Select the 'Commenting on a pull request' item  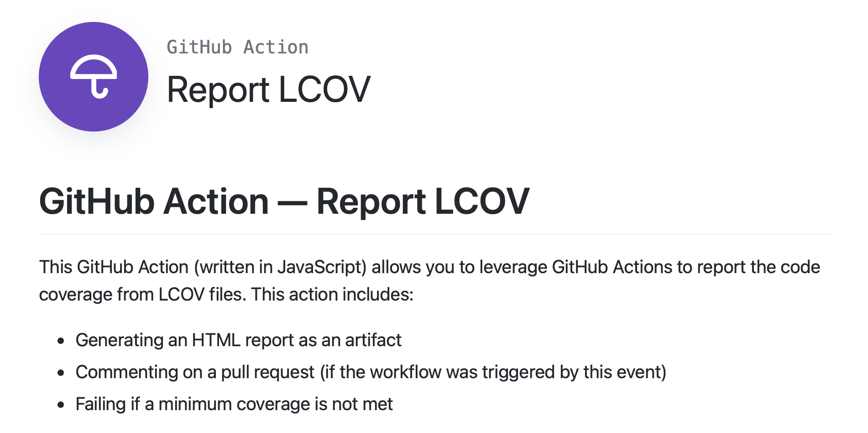tap(195, 372)
